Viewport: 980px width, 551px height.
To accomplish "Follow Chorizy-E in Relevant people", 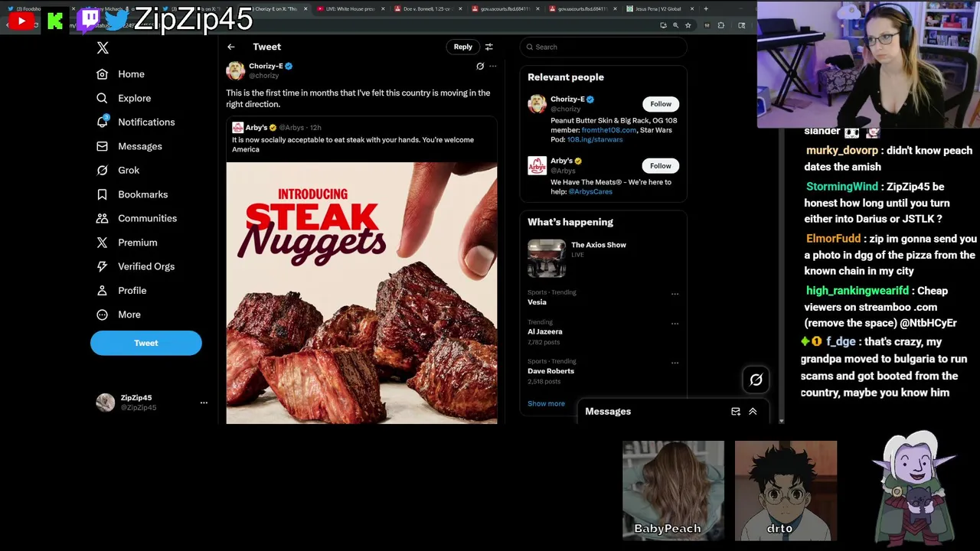I will 661,104.
